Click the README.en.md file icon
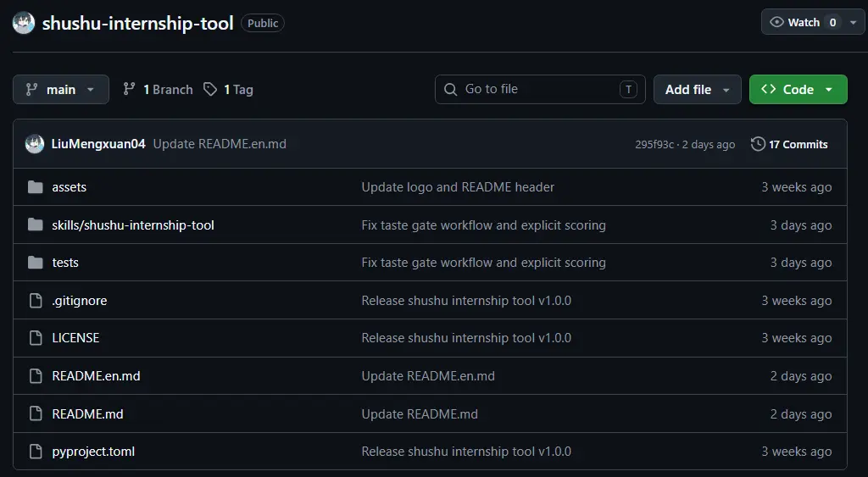This screenshot has width=868, height=477. pyautogui.click(x=36, y=375)
